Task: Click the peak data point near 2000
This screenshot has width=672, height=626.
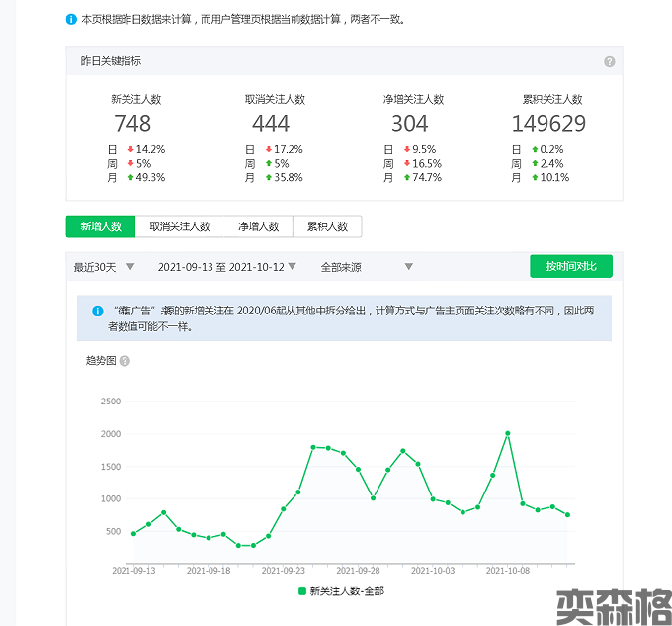Action: 507,433
